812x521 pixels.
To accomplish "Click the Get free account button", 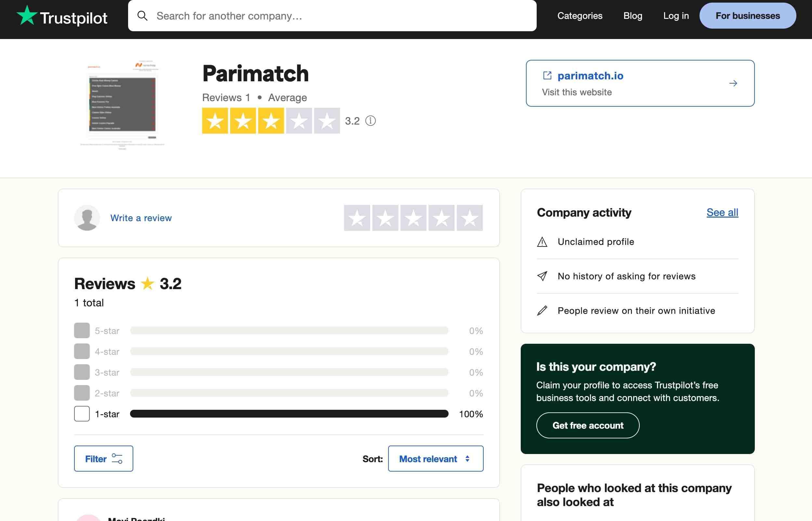I will (x=587, y=425).
